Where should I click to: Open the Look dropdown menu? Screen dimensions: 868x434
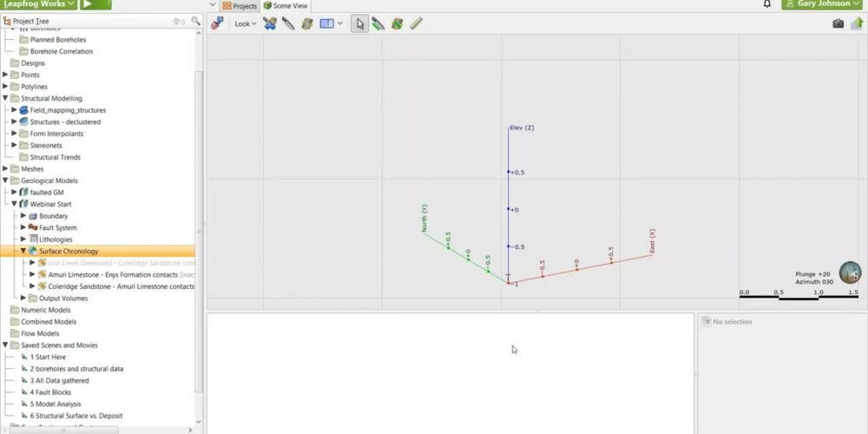click(x=246, y=23)
